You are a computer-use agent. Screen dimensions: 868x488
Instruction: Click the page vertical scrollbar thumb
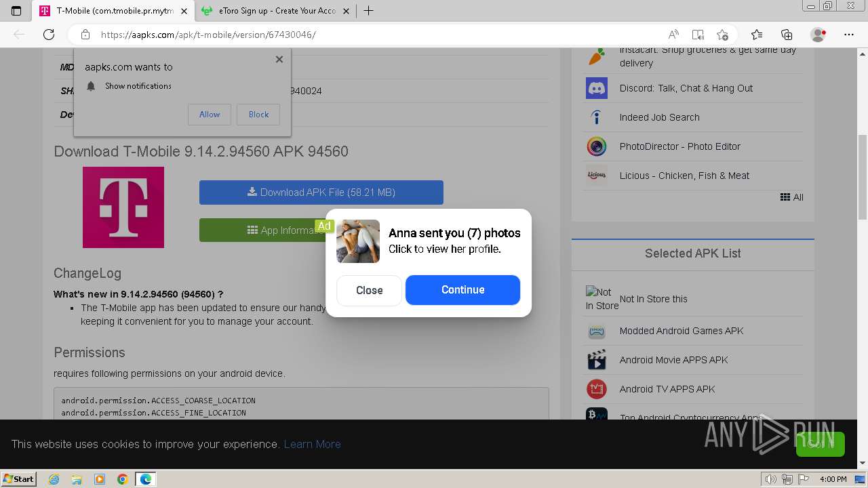pos(863,178)
